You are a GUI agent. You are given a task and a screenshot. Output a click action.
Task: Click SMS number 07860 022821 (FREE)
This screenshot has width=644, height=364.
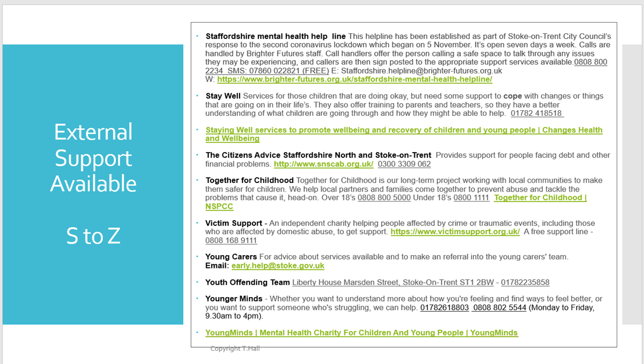[x=278, y=70]
